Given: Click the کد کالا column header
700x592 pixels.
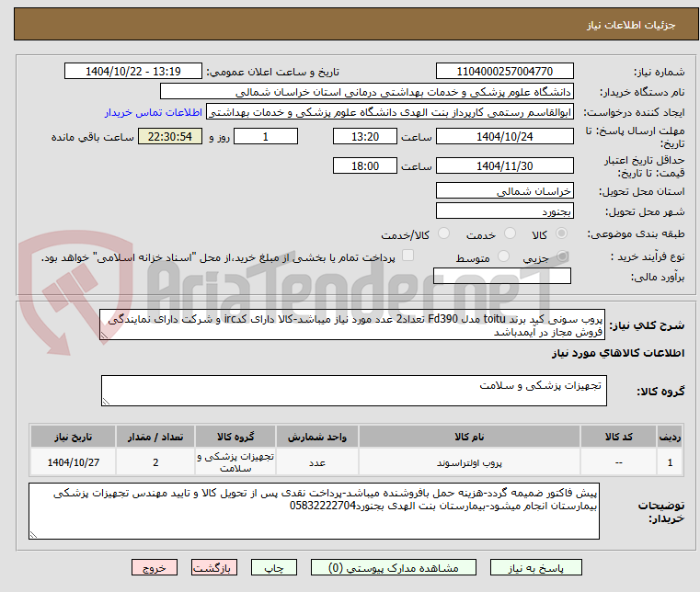Looking at the screenshot, I should point(618,437).
